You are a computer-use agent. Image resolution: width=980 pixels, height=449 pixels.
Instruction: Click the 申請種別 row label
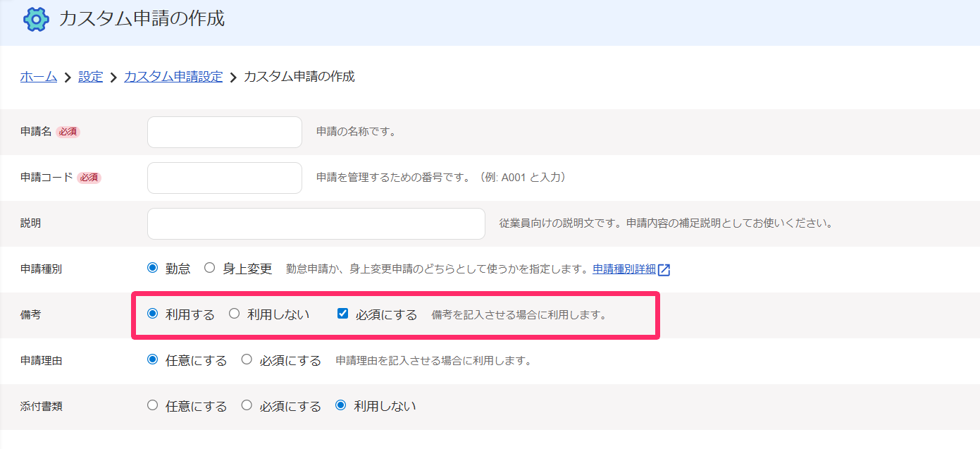[x=42, y=269]
